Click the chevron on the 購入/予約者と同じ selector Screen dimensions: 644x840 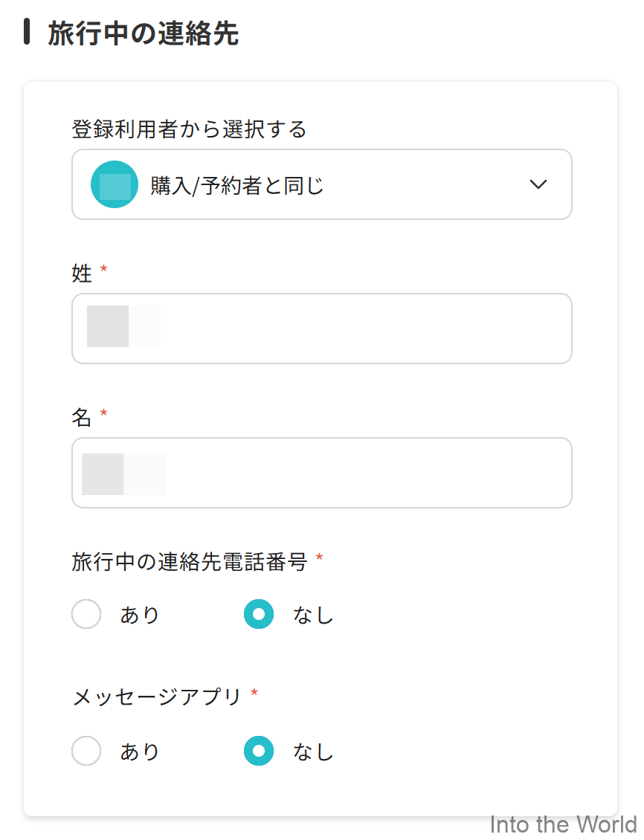pos(538,184)
